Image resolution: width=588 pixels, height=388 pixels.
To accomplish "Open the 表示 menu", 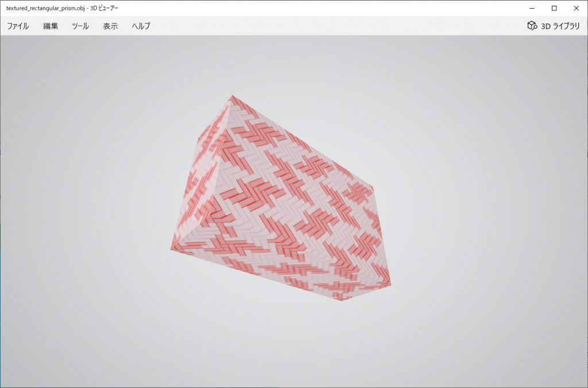I will [111, 26].
